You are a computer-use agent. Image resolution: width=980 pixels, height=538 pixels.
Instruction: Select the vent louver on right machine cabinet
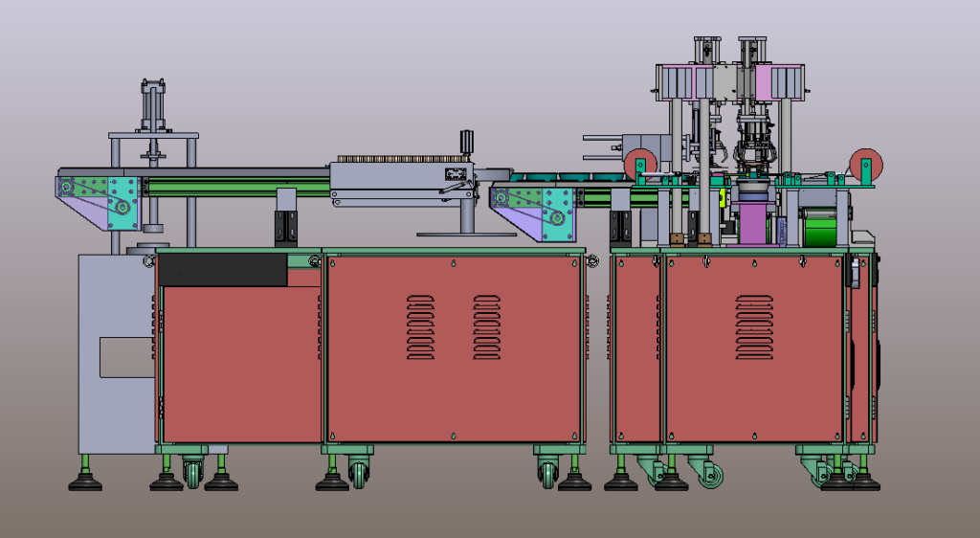click(754, 326)
